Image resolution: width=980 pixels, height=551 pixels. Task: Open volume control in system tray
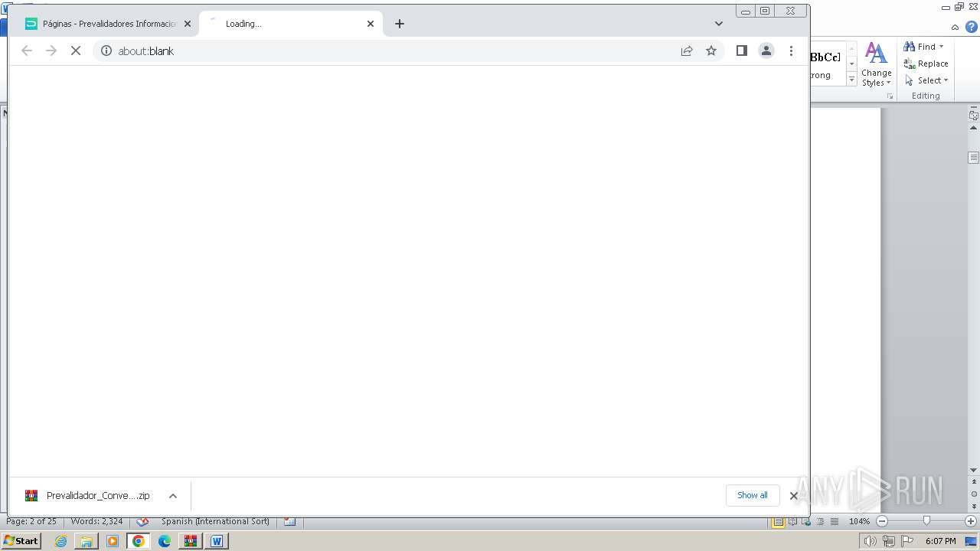pos(870,541)
